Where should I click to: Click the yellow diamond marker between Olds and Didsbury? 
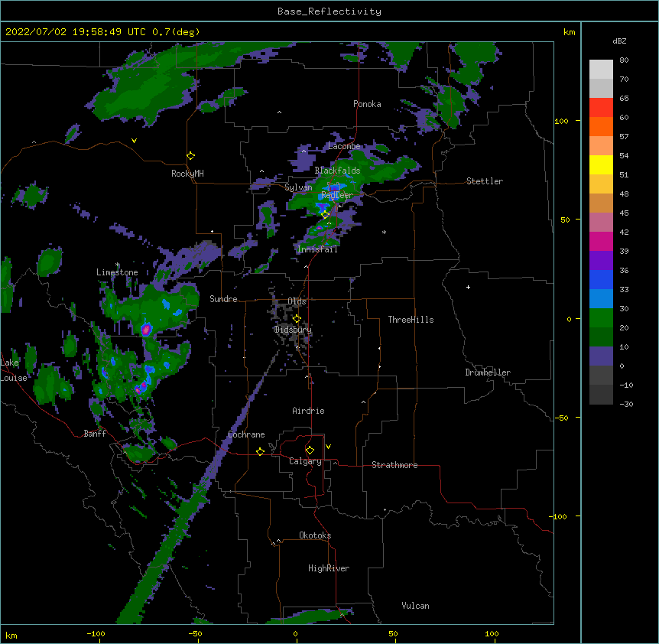(297, 319)
